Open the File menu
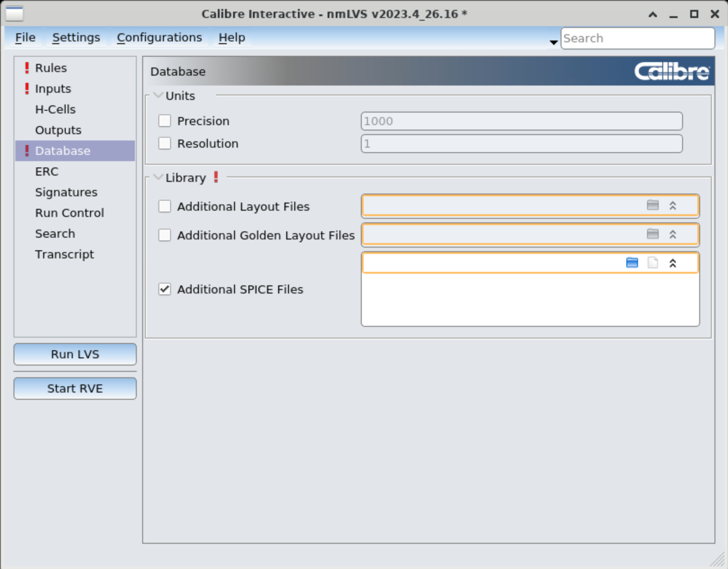 click(x=25, y=38)
